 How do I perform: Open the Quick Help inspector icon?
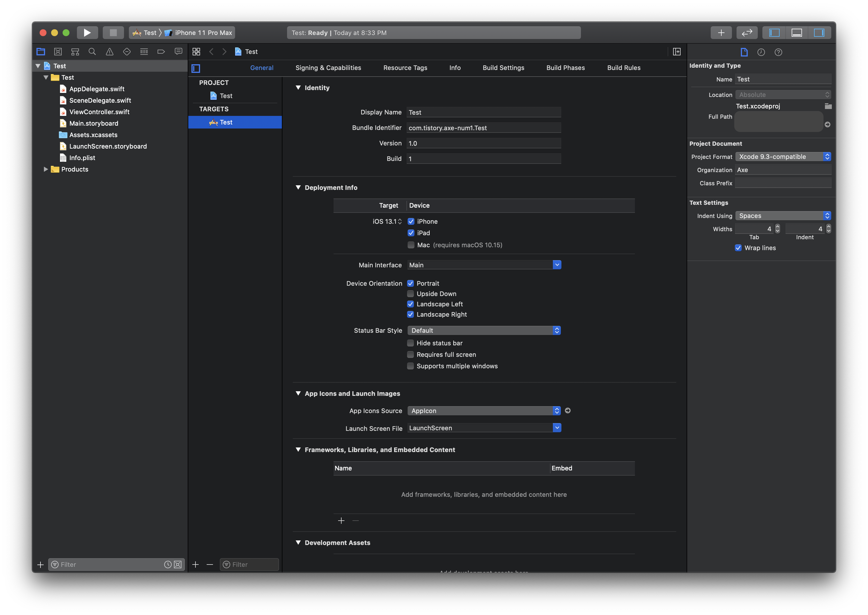click(x=778, y=52)
